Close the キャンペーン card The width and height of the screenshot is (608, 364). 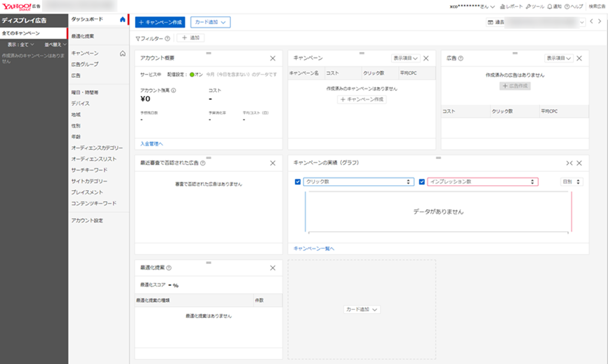pyautogui.click(x=426, y=58)
